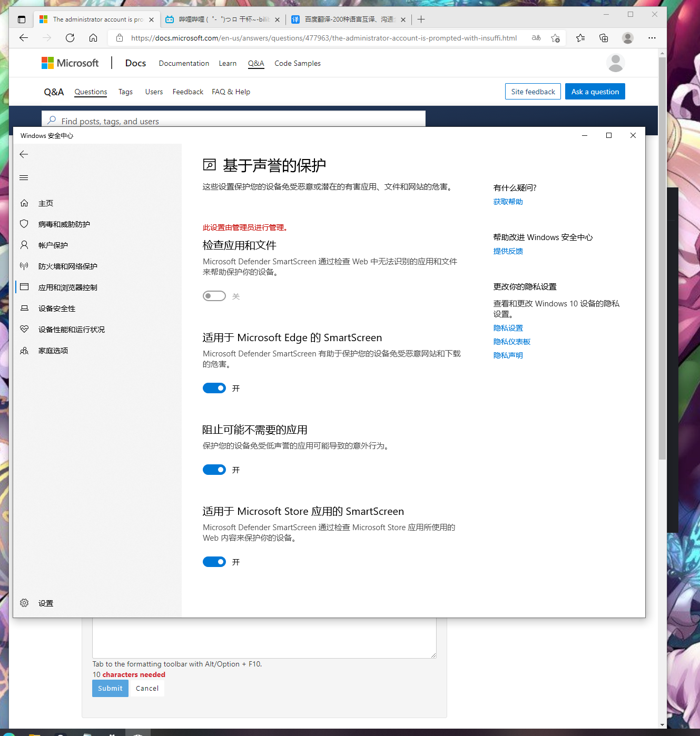The image size is (700, 736).
Task: Refresh the Edge page
Action: 70,38
